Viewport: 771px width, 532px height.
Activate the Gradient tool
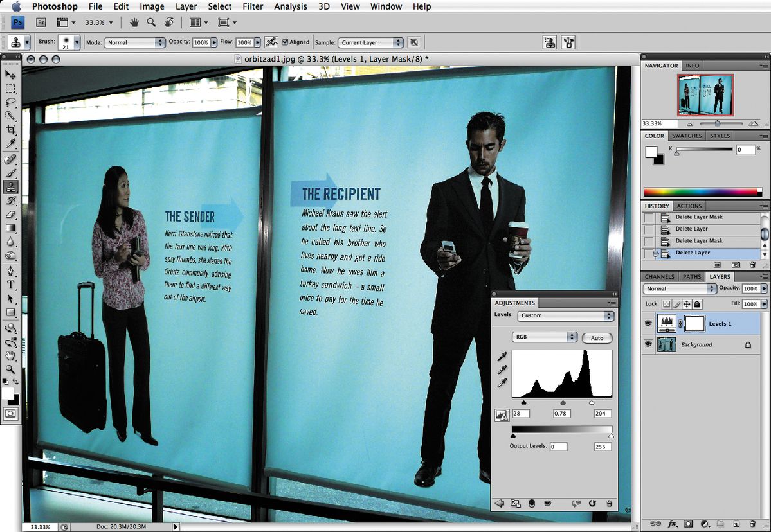coord(11,228)
